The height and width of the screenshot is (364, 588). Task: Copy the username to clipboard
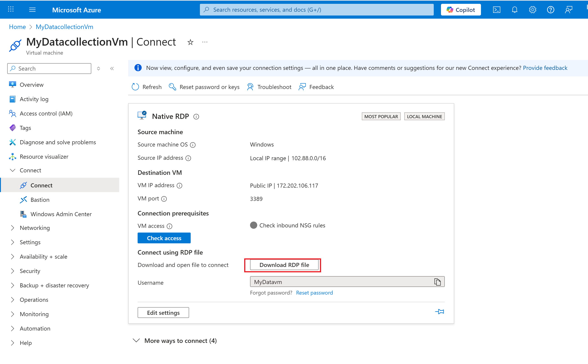437,282
